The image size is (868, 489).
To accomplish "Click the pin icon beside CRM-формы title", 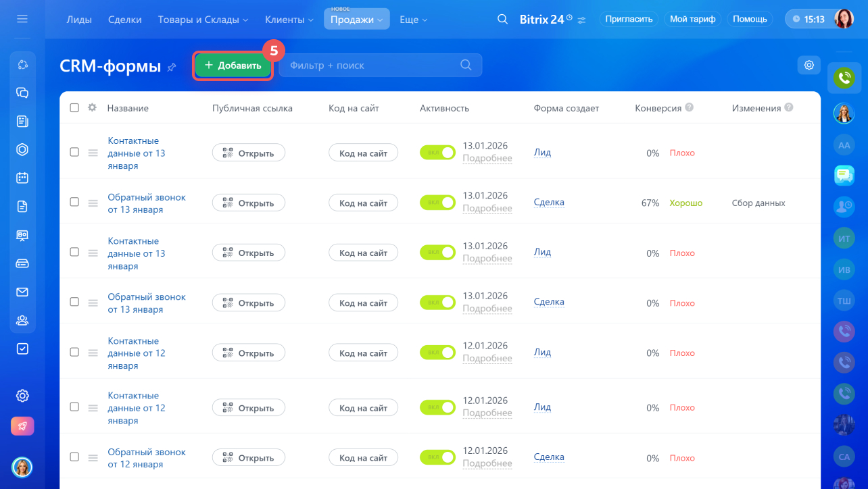I will coord(172,67).
